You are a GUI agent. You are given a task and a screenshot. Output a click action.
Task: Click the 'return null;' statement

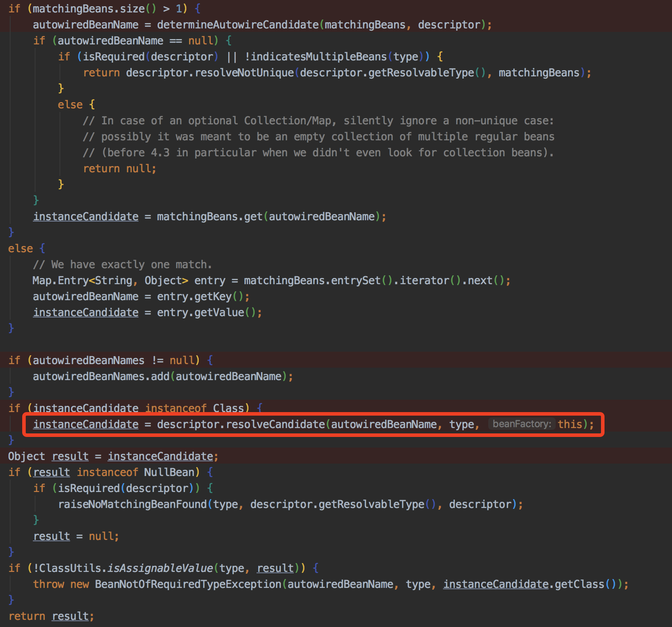[x=119, y=169]
